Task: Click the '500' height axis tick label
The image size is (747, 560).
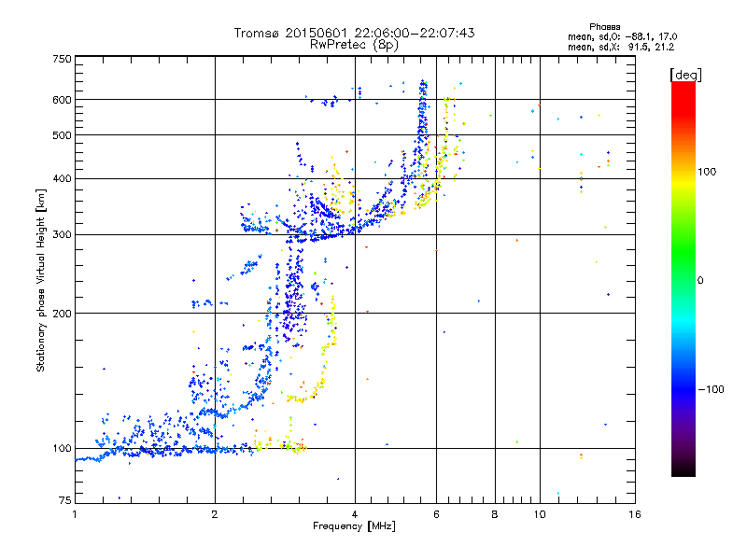Action: point(62,135)
